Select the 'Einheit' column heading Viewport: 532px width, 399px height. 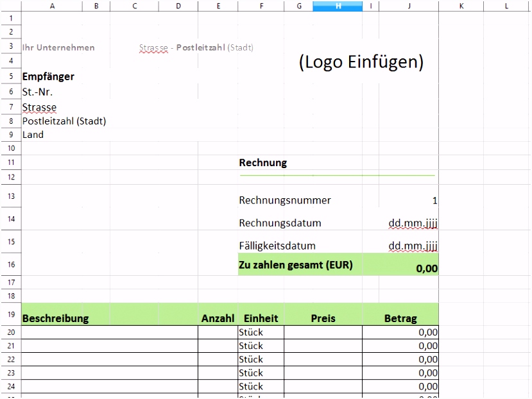[261, 318]
